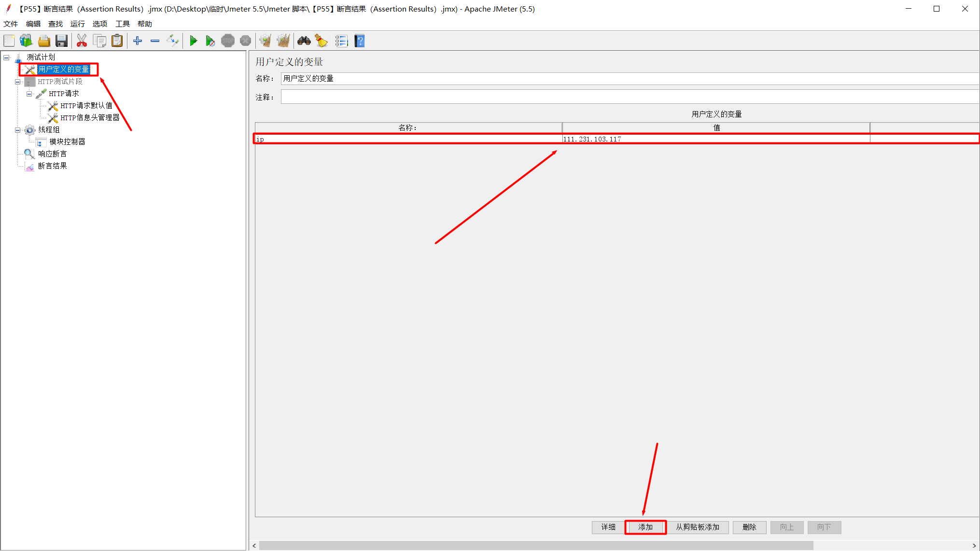
Task: Select HTTP请求 sampler in tree
Action: click(x=64, y=94)
